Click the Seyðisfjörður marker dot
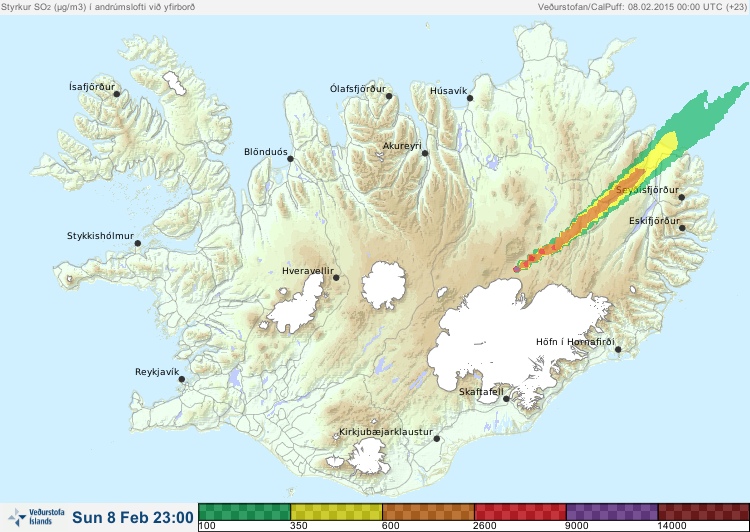 682,197
